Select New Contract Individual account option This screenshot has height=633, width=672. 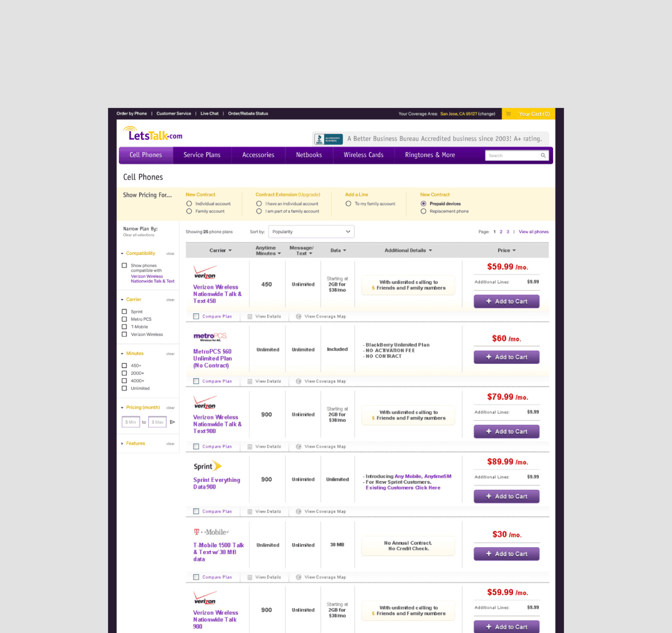click(189, 204)
